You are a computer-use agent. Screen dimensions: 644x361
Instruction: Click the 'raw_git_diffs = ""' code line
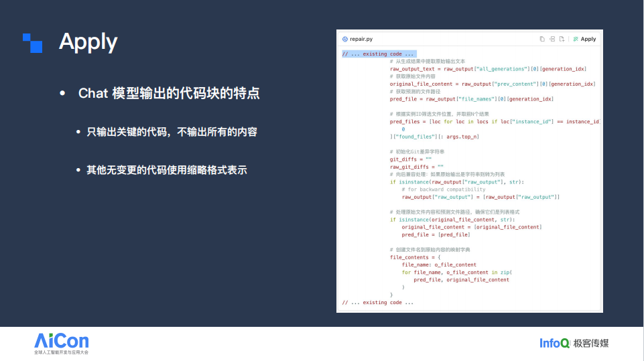416,167
